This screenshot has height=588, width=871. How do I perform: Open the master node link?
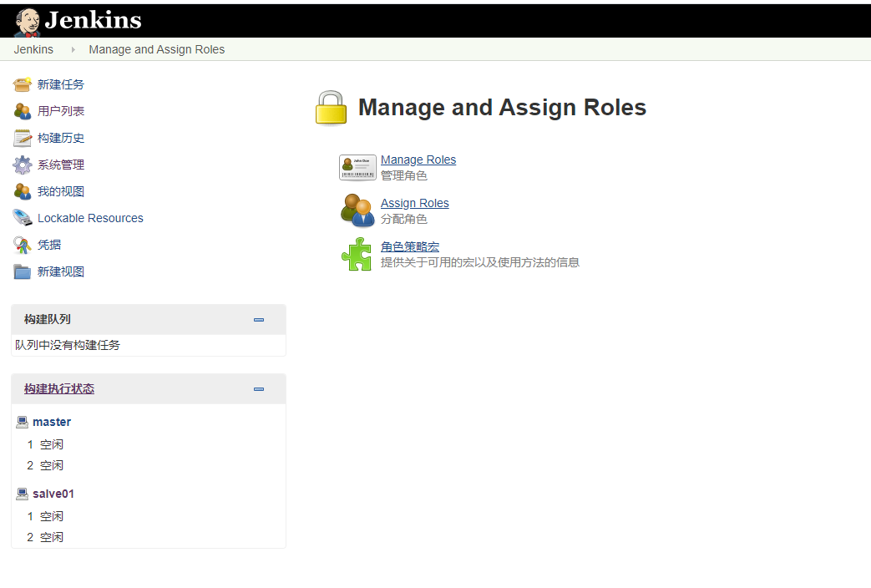[x=52, y=422]
